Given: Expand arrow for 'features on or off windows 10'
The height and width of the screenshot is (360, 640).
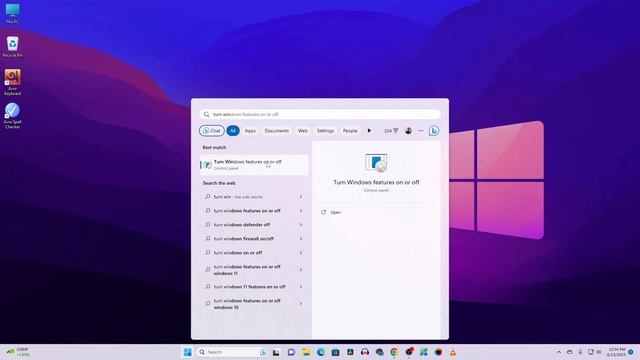Looking at the screenshot, I should click(301, 304).
